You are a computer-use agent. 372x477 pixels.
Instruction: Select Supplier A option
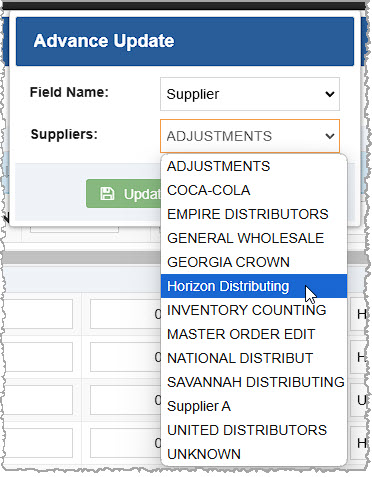tap(254, 406)
